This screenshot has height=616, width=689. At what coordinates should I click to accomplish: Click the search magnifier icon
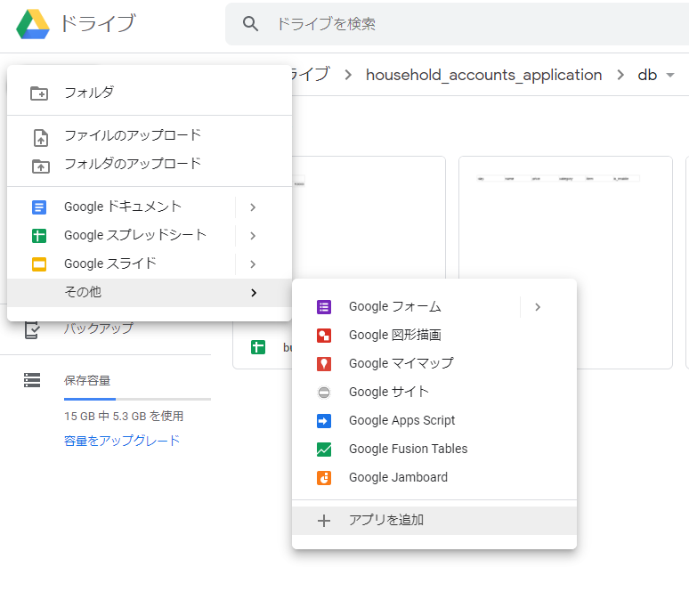(250, 24)
